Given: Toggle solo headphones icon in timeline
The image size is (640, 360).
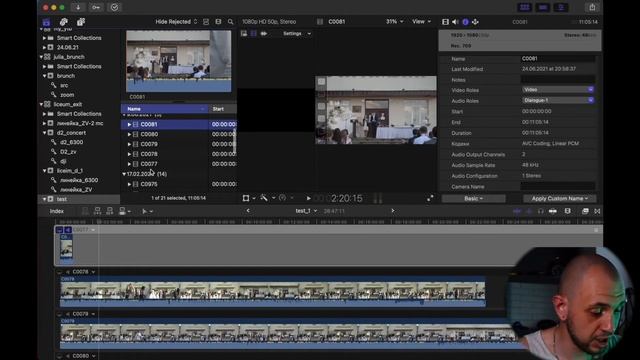Looking at the screenshot, I should 540,211.
